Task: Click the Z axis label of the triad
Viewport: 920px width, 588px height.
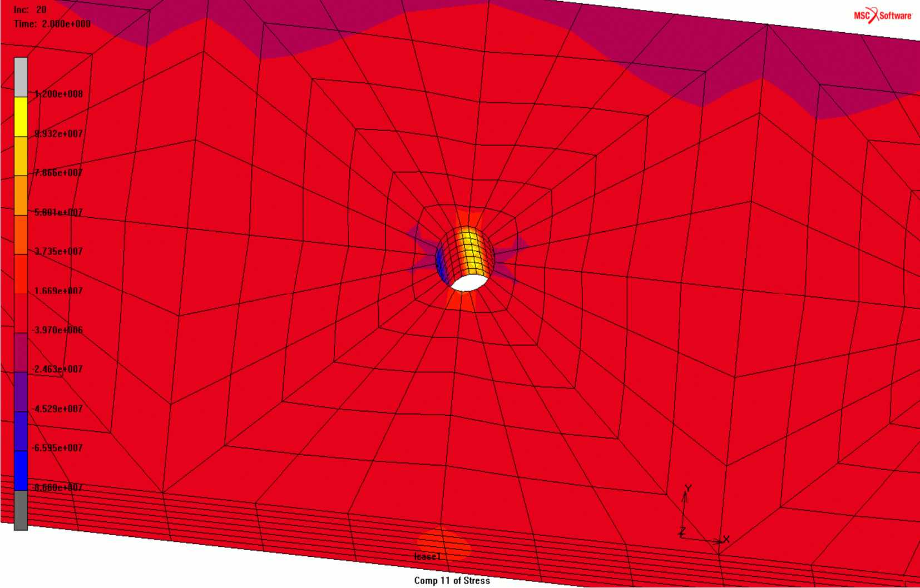Action: point(682,532)
